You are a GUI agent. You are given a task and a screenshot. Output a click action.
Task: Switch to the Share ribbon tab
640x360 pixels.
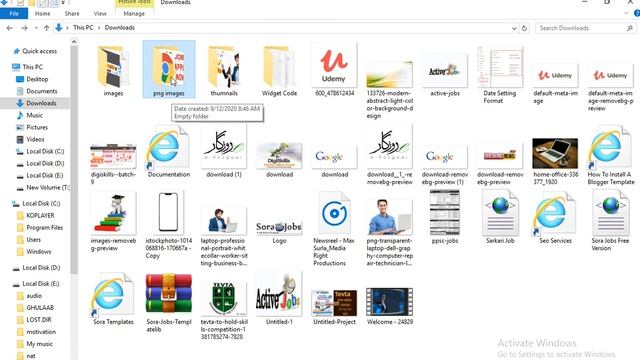72,13
